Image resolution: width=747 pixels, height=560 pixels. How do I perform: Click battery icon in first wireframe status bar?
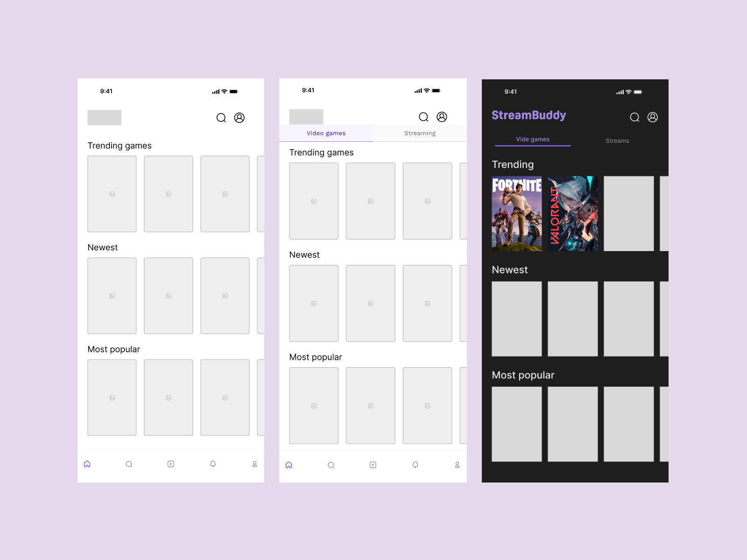pos(234,91)
